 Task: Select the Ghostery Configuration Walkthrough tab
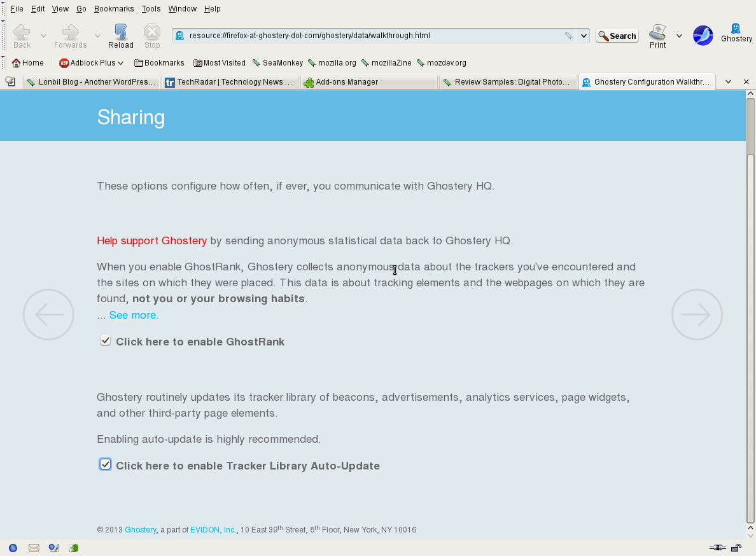coord(647,82)
